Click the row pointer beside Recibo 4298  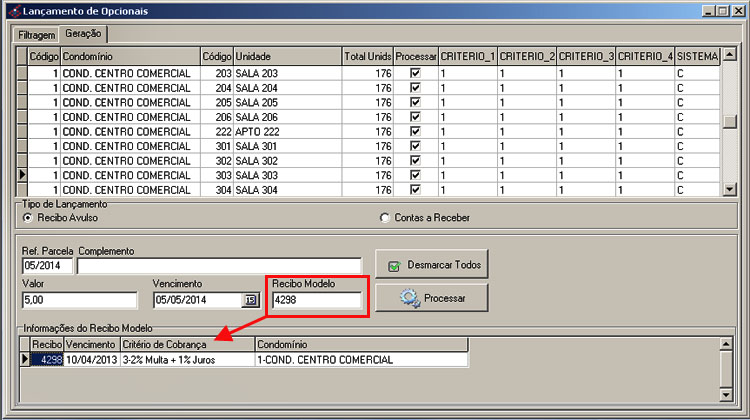26,360
